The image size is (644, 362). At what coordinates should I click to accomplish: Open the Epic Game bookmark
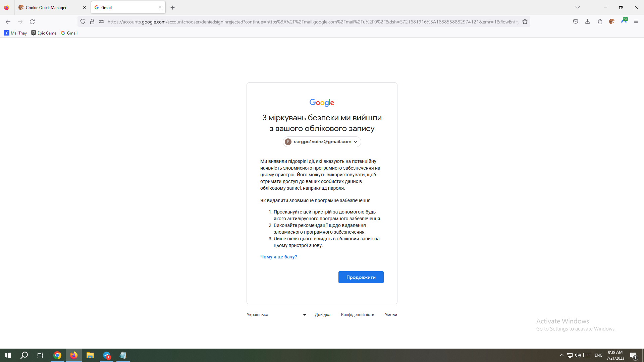coord(44,33)
